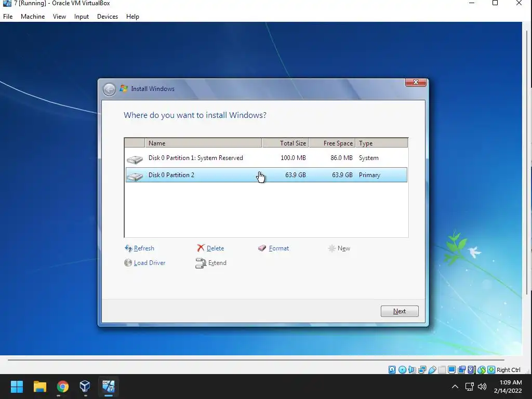Click the mouse integration status icon
Viewport: 532px width, 399px height.
(x=481, y=370)
